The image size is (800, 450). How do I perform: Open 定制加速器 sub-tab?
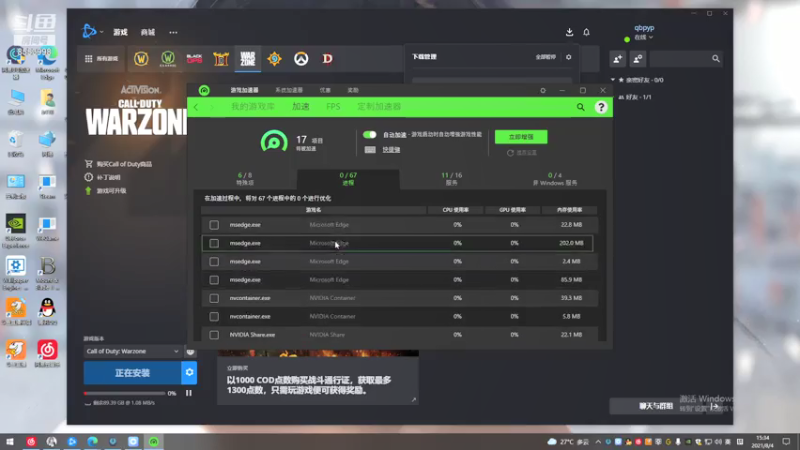[379, 107]
